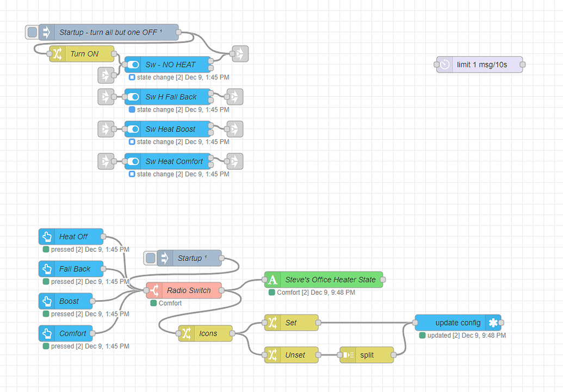
Task: Select the 'Fall Back' node label
Action: click(75, 269)
